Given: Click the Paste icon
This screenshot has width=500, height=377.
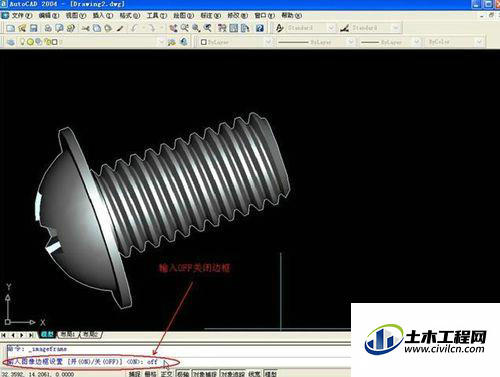Looking at the screenshot, I should 108,28.
